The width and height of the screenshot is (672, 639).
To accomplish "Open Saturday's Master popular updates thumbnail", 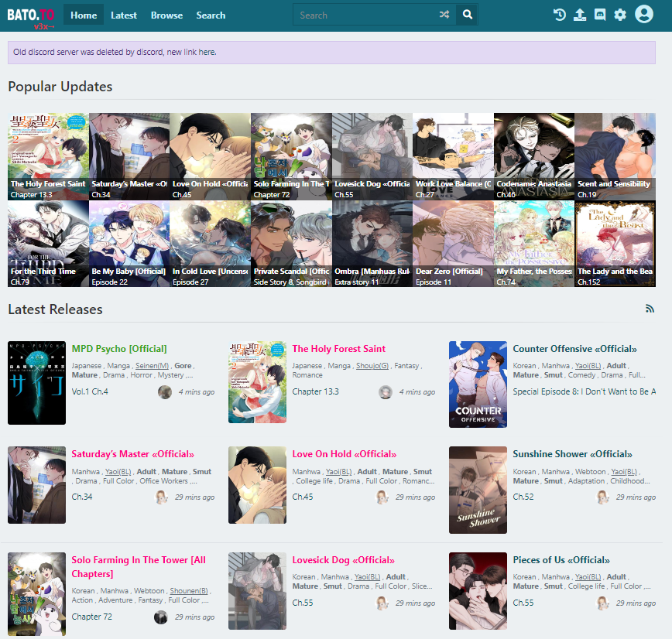I will click(129, 156).
